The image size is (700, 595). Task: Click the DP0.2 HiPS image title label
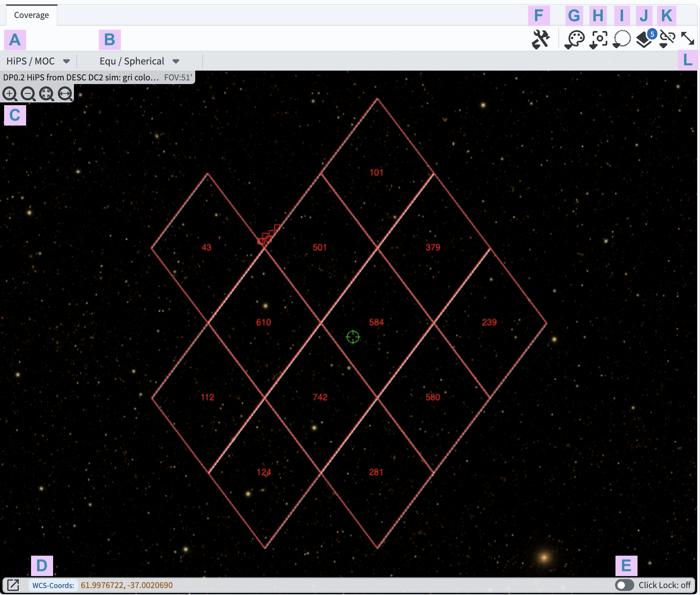point(81,78)
